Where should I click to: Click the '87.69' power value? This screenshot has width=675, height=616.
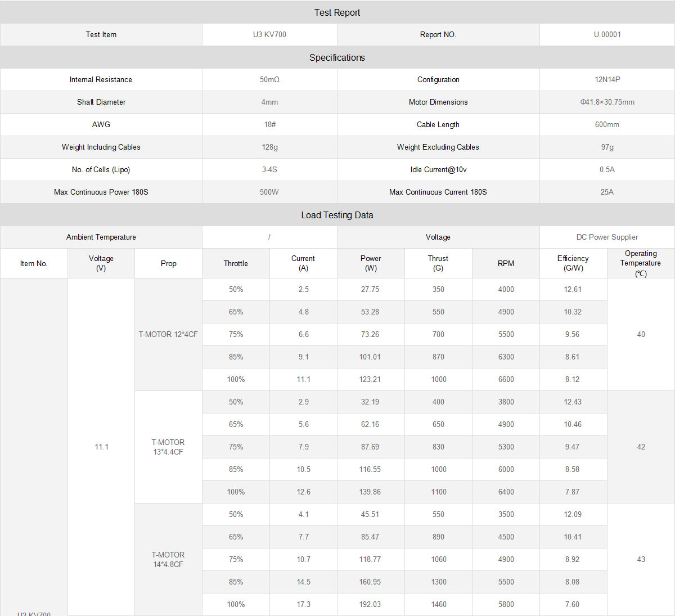[370, 447]
